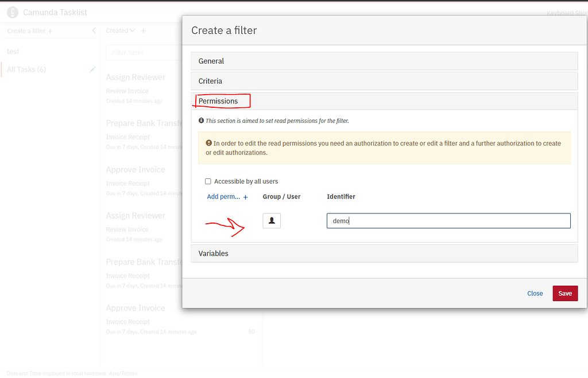Select the pencil edit icon beside All Tasks
Image resolution: width=588 pixels, height=378 pixels.
coord(92,69)
